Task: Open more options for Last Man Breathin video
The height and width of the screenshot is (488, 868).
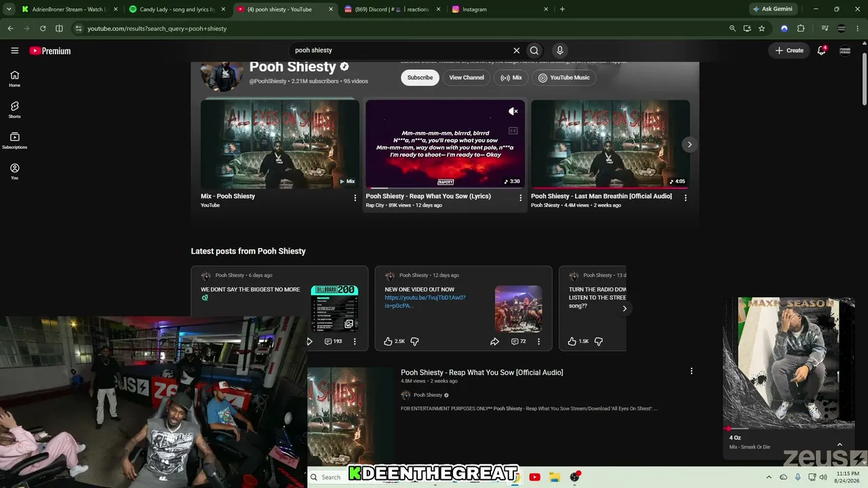Action: [685, 198]
